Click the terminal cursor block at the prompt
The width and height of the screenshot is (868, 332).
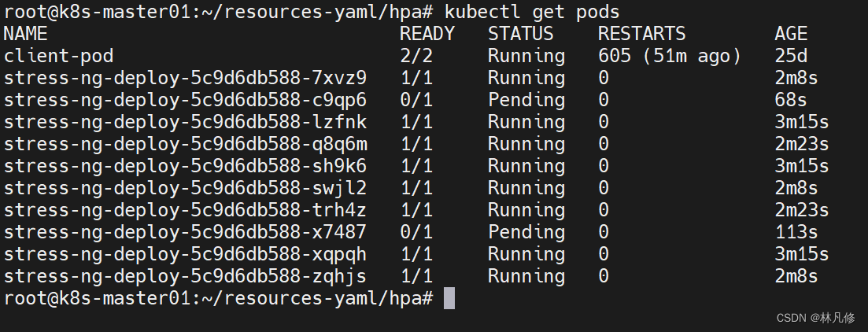click(x=449, y=298)
